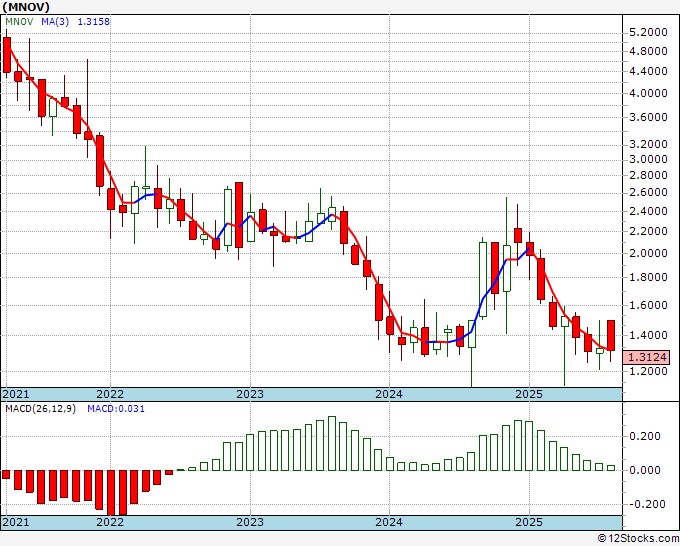Viewport: 680px width, 546px height.
Task: Click the 1.4000 price axis label
Action: [648, 335]
